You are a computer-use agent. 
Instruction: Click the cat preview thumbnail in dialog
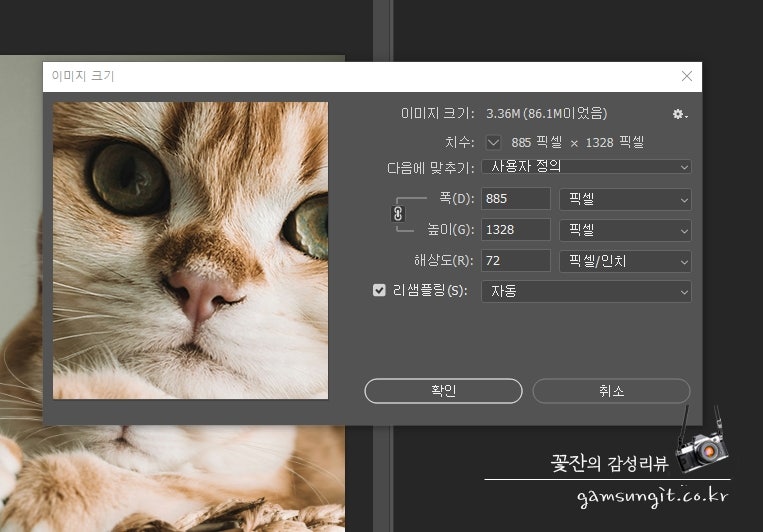point(190,250)
